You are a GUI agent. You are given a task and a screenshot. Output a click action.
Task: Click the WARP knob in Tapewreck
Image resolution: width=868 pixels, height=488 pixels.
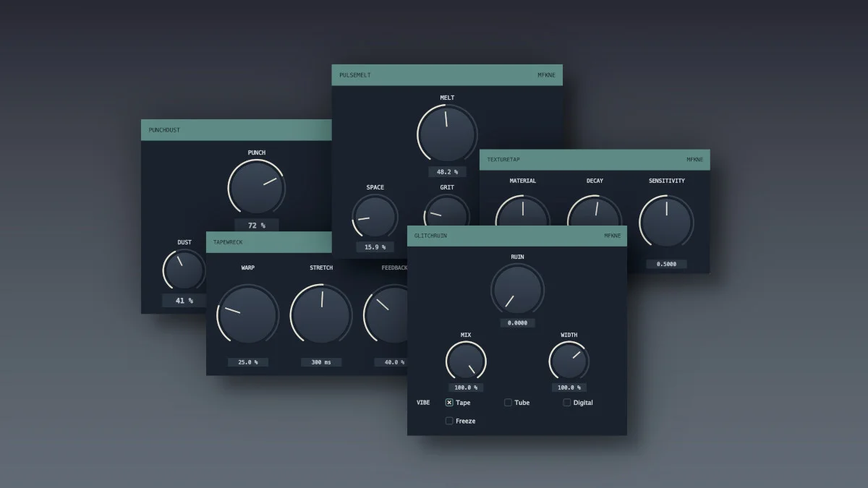(247, 314)
